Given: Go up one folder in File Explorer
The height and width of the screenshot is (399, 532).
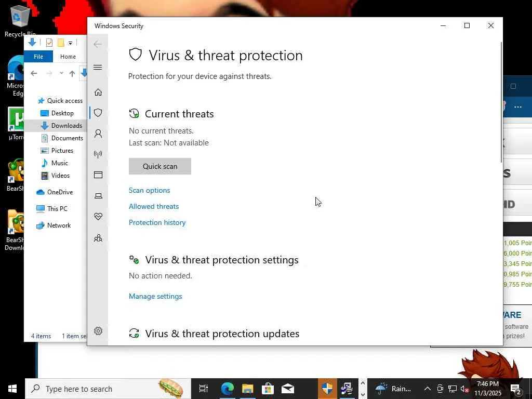Looking at the screenshot, I should (72, 73).
